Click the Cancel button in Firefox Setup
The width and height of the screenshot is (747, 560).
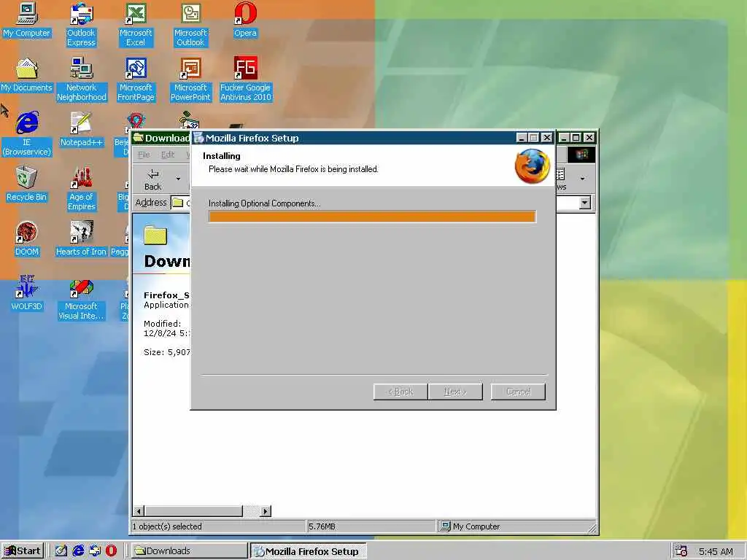[518, 392]
